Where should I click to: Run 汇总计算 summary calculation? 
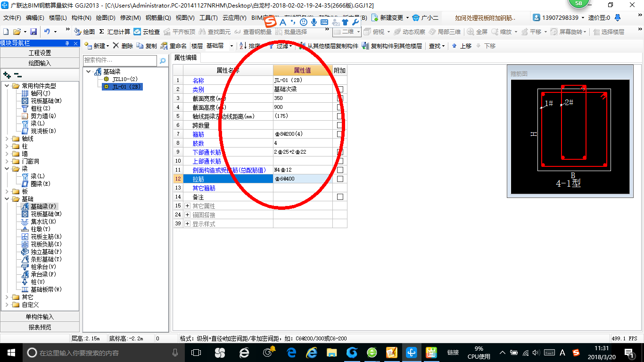[115, 32]
